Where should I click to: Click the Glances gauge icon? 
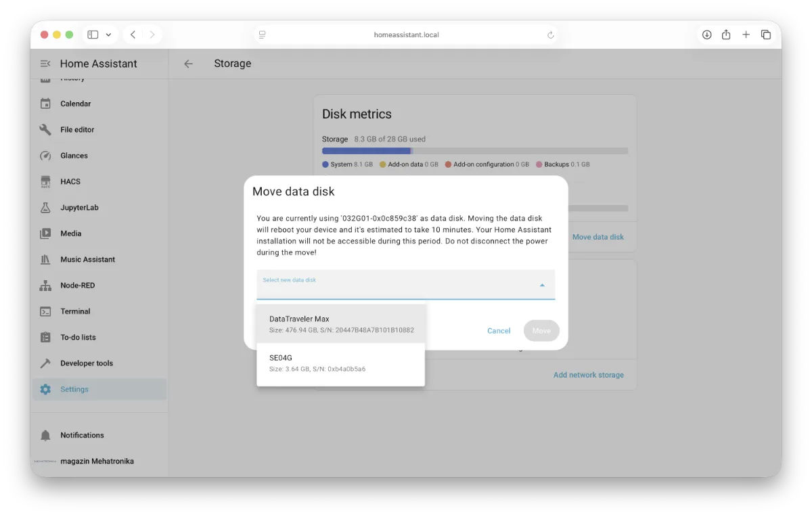[x=45, y=156]
